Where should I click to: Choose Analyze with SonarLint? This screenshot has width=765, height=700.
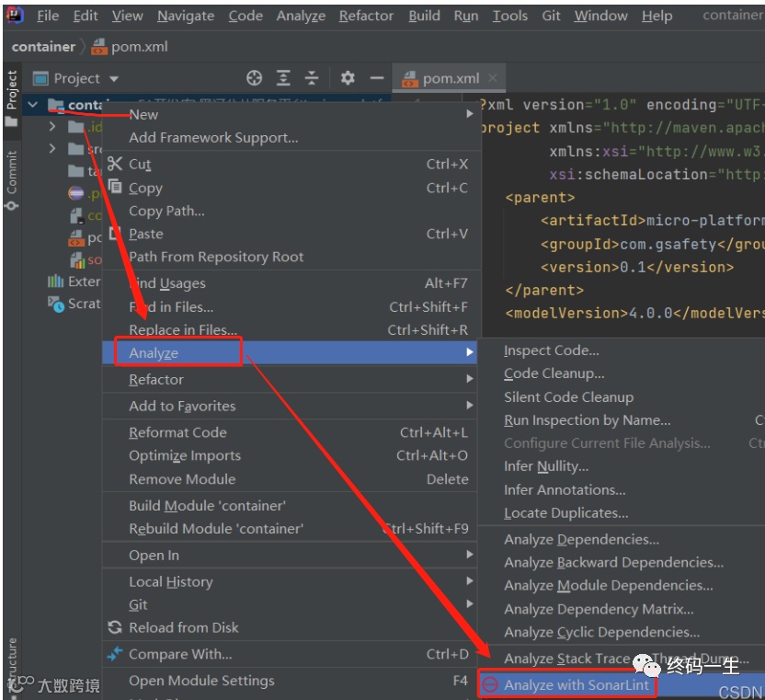621,685
